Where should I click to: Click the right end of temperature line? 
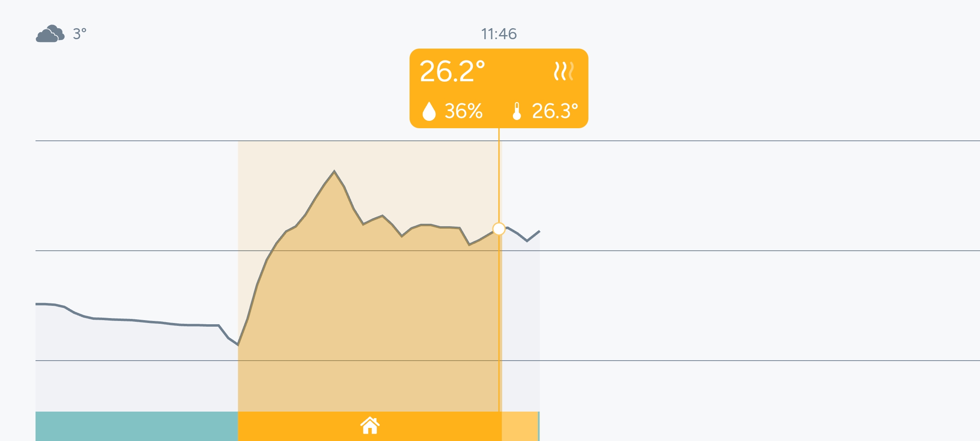click(x=539, y=232)
